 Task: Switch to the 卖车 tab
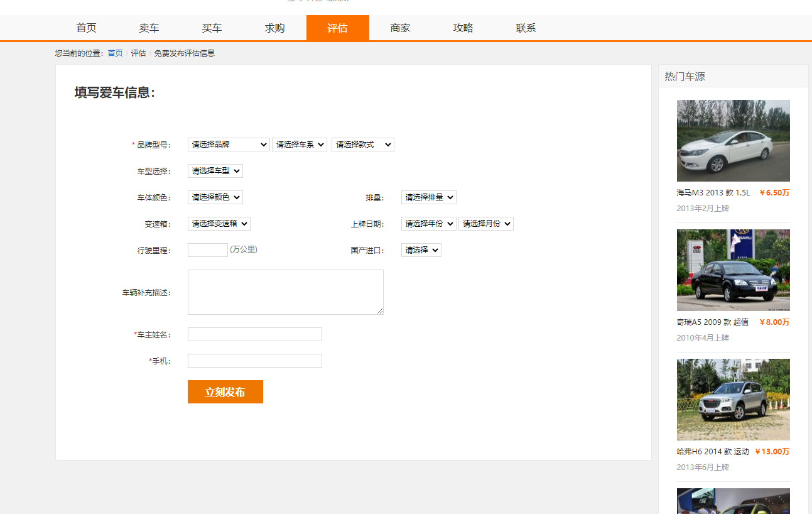coord(149,28)
